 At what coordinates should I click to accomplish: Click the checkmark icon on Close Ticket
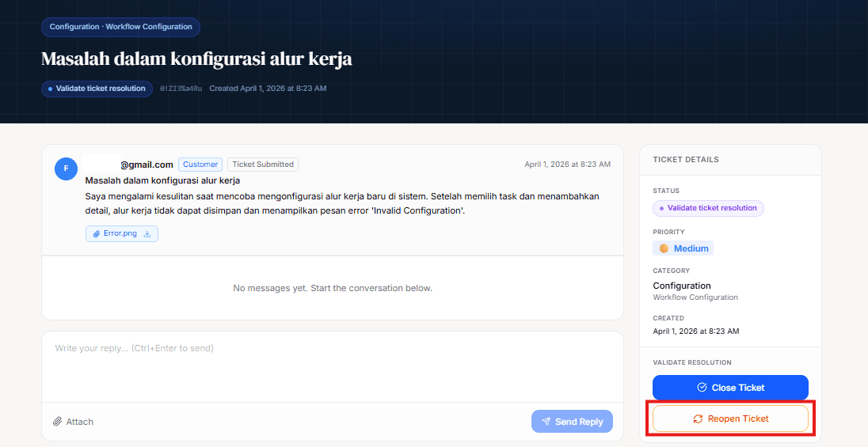pos(702,388)
